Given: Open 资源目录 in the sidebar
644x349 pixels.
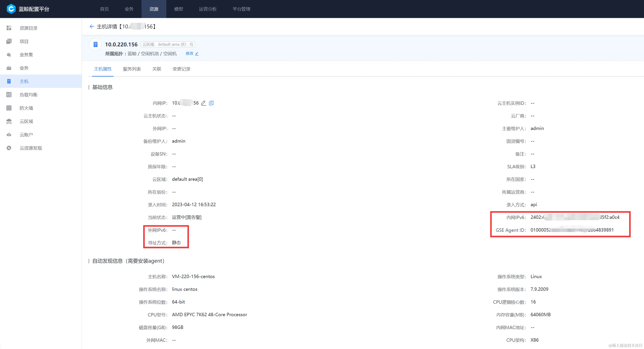Looking at the screenshot, I should click(x=29, y=28).
